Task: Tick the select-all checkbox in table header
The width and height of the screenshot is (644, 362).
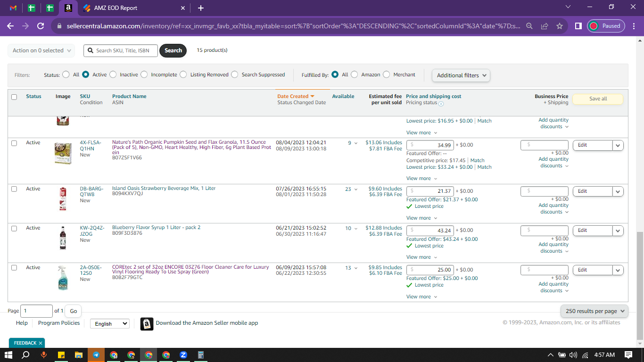Action: coord(14,97)
